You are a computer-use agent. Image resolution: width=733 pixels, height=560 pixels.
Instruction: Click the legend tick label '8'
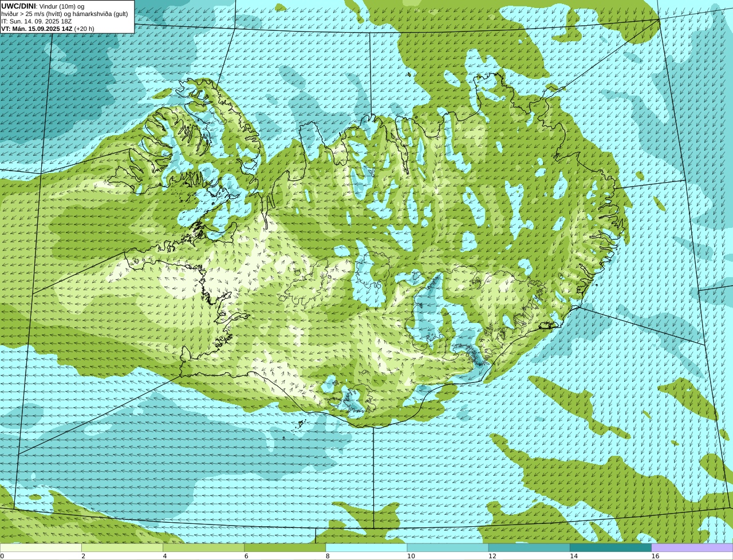coord(328,556)
